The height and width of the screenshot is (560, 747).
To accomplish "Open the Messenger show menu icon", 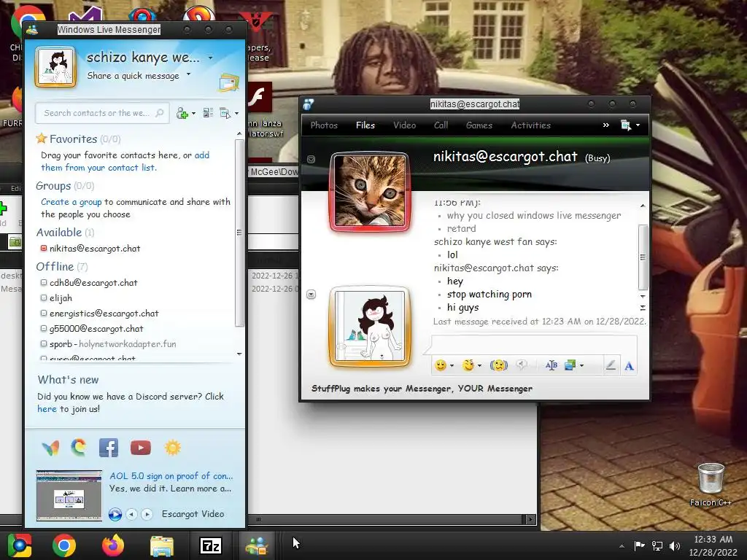I will click(x=225, y=113).
